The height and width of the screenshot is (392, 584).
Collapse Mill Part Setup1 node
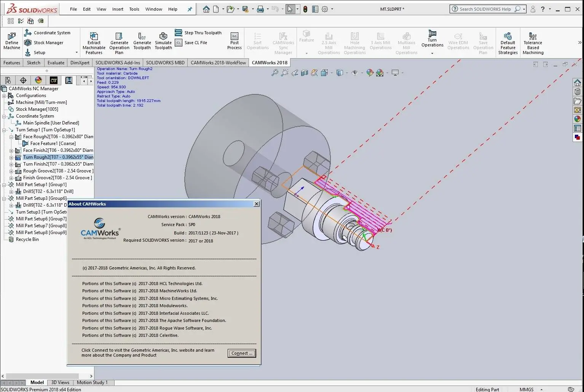[x=4, y=185]
